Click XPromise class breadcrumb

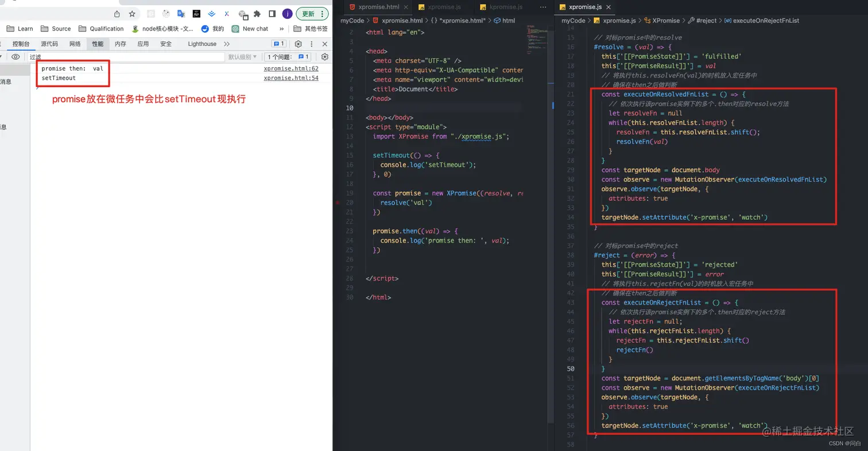661,20
